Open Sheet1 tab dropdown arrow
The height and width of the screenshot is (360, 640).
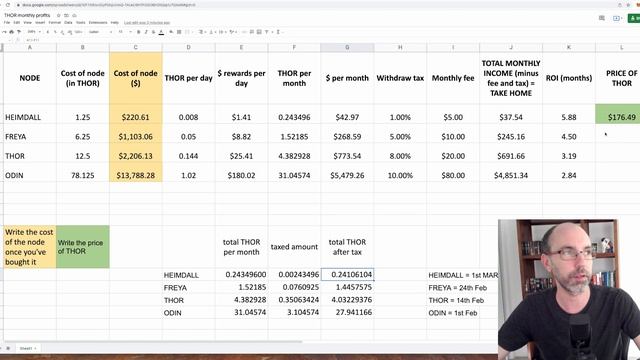point(36,348)
